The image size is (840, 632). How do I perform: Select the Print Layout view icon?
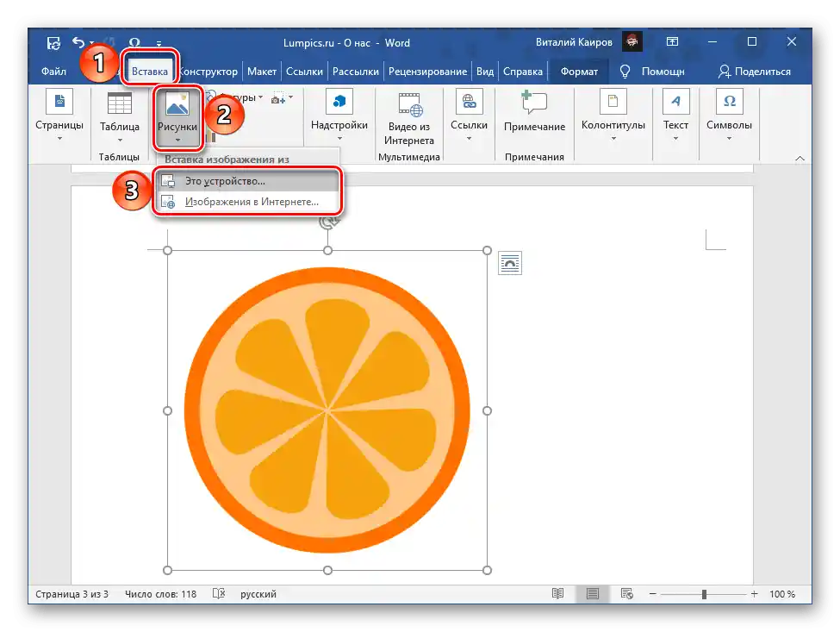[x=593, y=594]
